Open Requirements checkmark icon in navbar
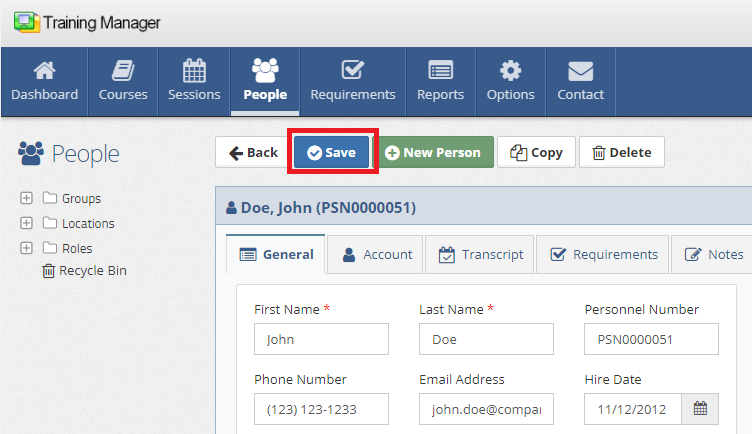Screen dimensions: 752x434 pos(352,71)
